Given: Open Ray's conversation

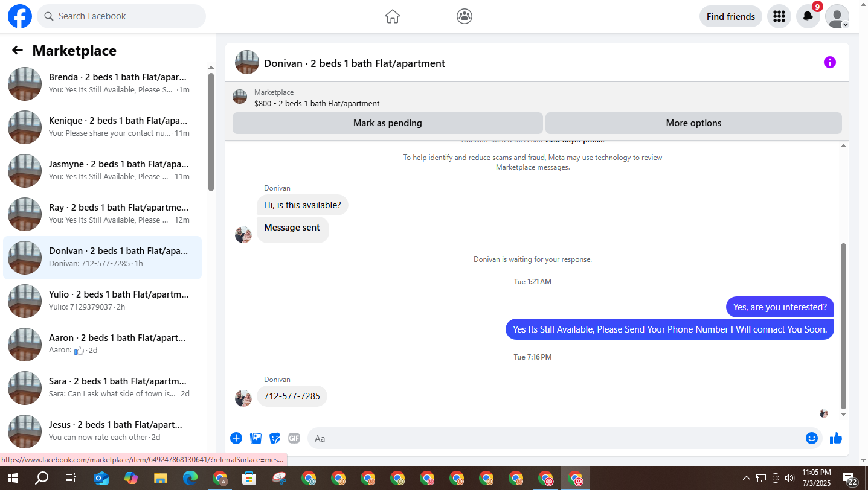Looking at the screenshot, I should 103,214.
